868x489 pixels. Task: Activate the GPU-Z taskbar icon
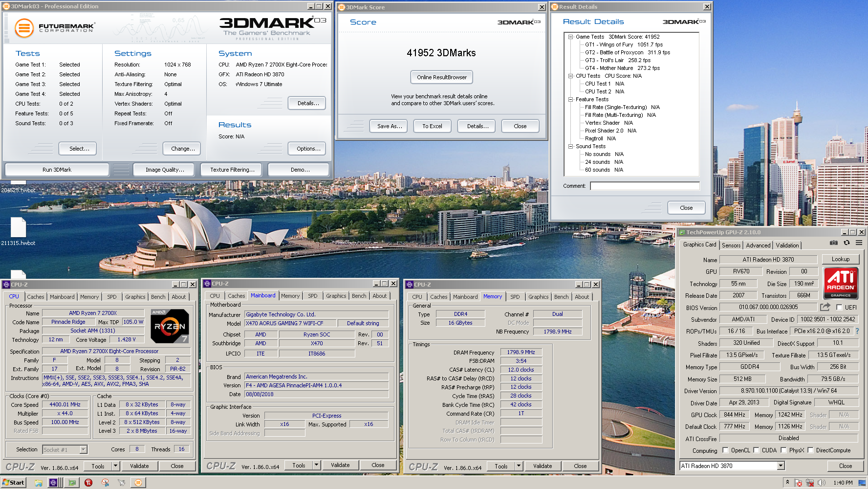72,483
